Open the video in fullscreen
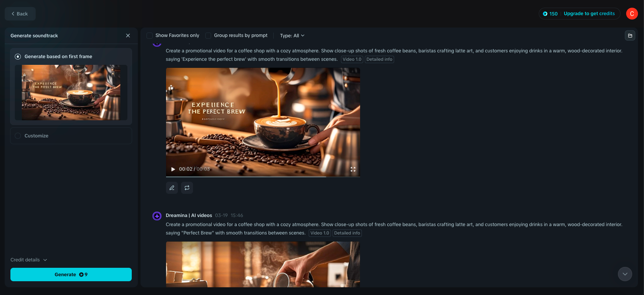The image size is (644, 295). tap(353, 169)
